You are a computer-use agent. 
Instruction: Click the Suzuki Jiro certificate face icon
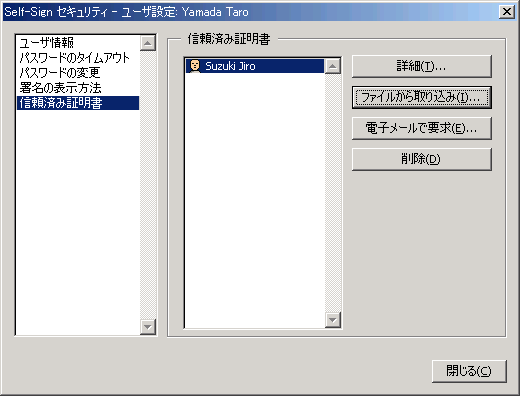coord(194,66)
